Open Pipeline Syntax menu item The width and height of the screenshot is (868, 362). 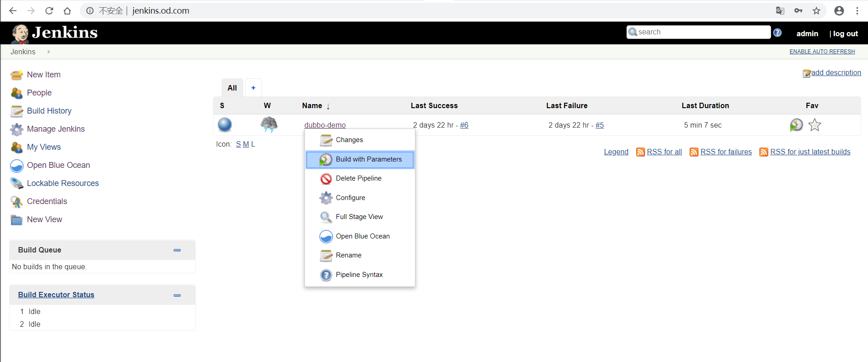click(360, 275)
